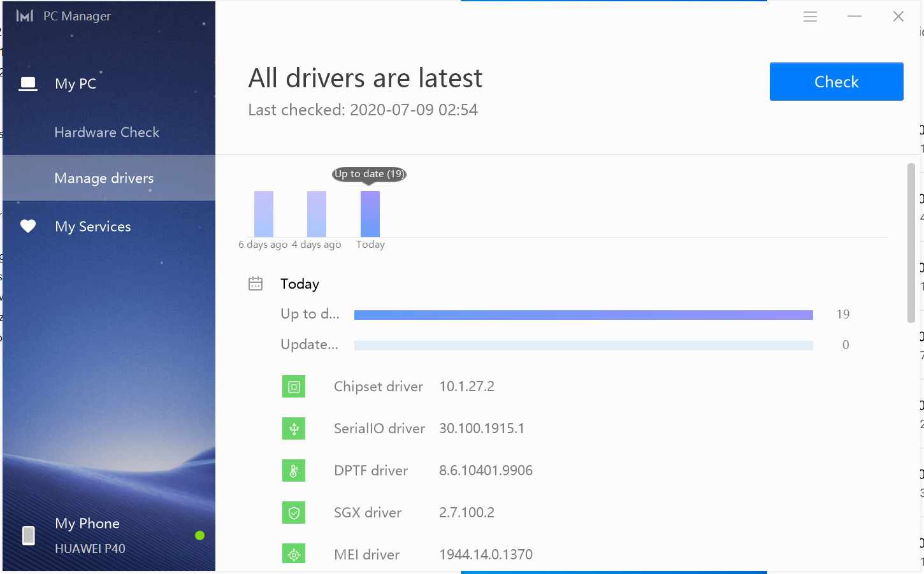Click the DPTF driver thermometer icon
Image resolution: width=924 pixels, height=574 pixels.
coord(294,471)
